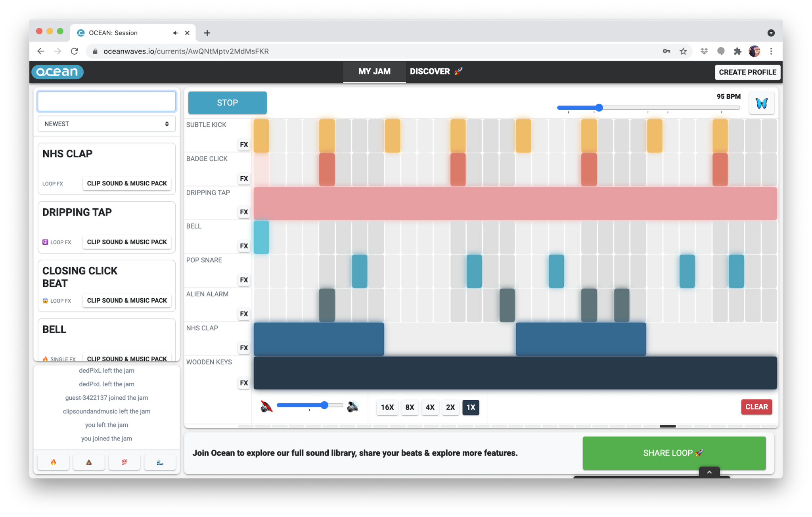Switch to the DISCOVER tab
This screenshot has height=517, width=812.
(x=436, y=71)
